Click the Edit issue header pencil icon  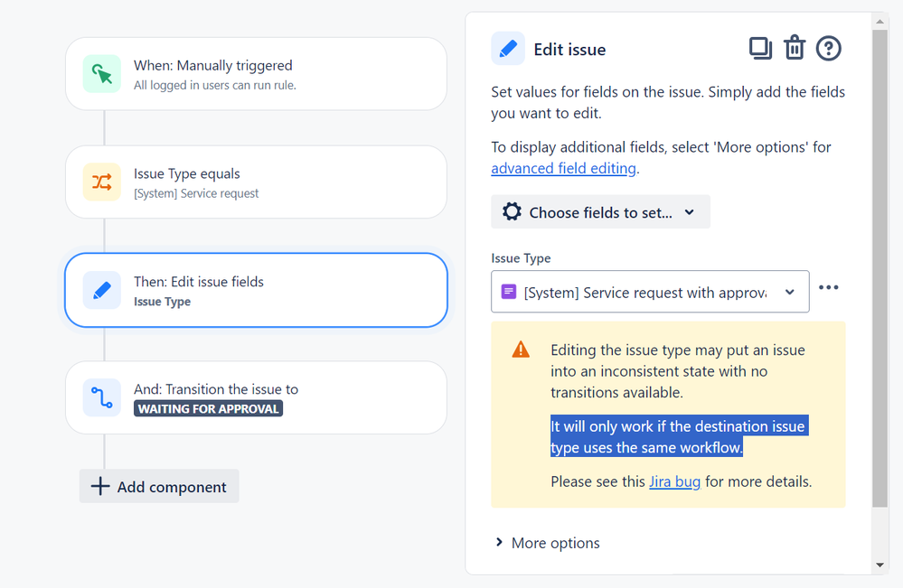[x=508, y=49]
